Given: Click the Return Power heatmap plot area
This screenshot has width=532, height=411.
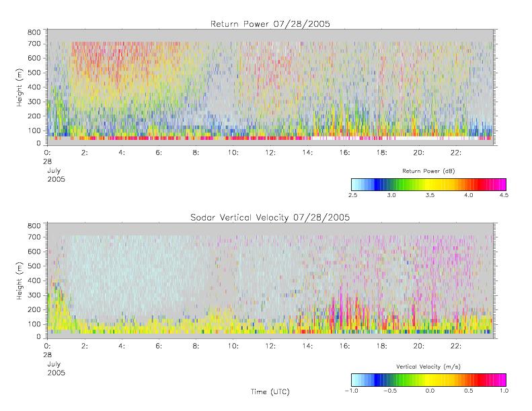Looking at the screenshot, I should (x=270, y=87).
